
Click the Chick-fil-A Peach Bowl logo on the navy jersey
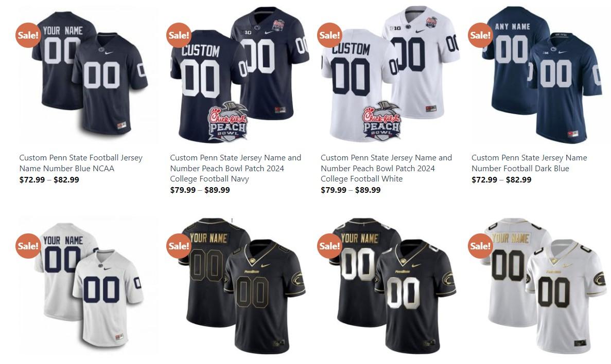(228, 121)
